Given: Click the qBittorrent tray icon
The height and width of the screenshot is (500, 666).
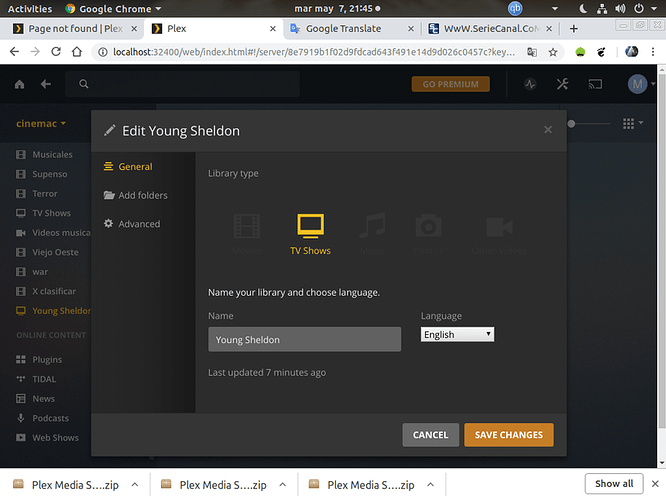Looking at the screenshot, I should 515,8.
